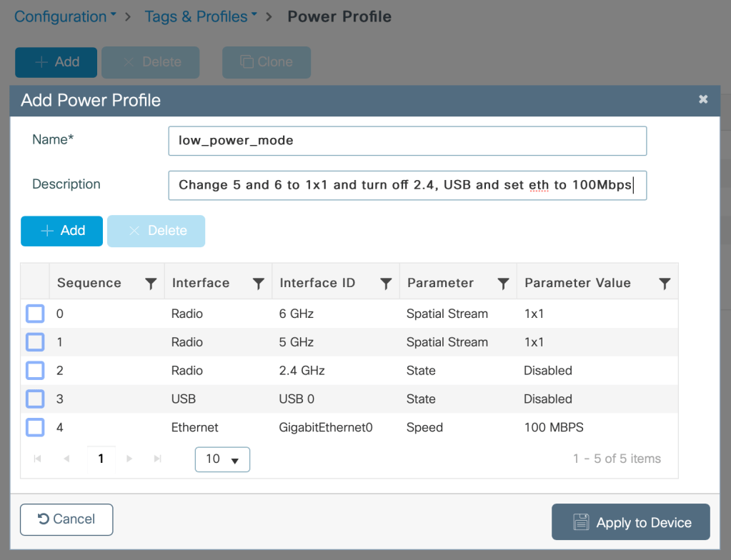The width and height of the screenshot is (731, 560).
Task: Click the Parameter Value filter icon
Action: tap(665, 284)
